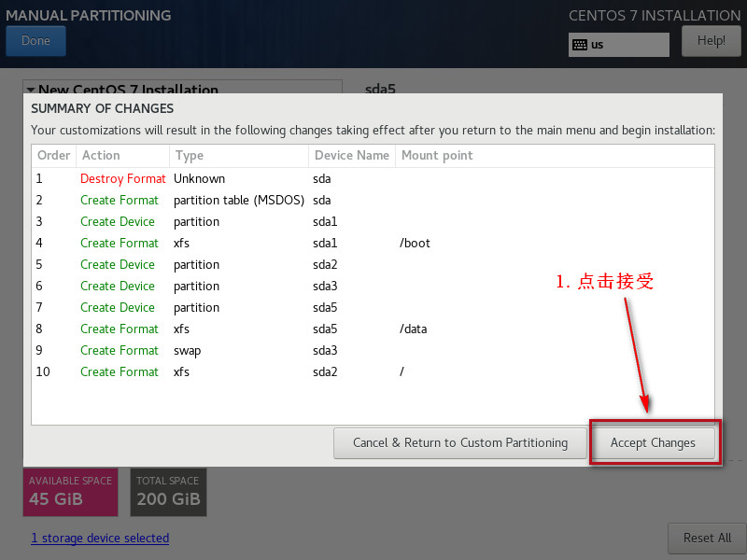This screenshot has height=560, width=747.
Task: Select the /data mount point cell
Action: [x=413, y=329]
